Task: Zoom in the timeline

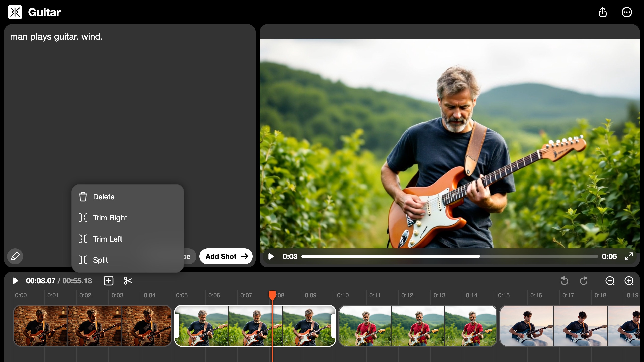Action: (629, 281)
